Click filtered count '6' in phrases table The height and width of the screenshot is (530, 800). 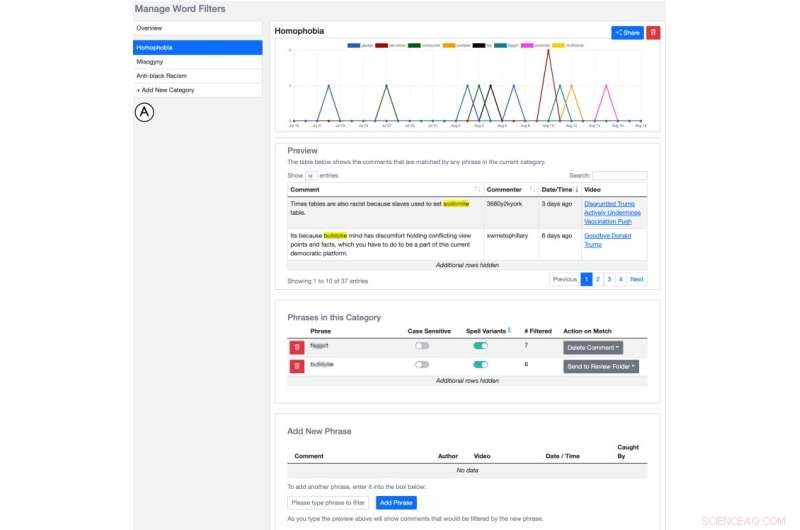(x=526, y=365)
